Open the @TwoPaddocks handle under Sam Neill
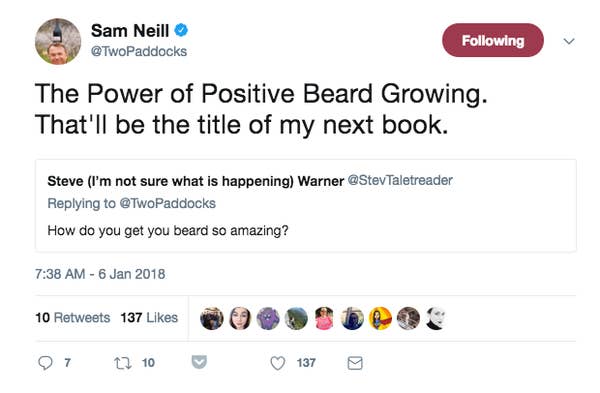This screenshot has height=393, width=600. click(139, 51)
